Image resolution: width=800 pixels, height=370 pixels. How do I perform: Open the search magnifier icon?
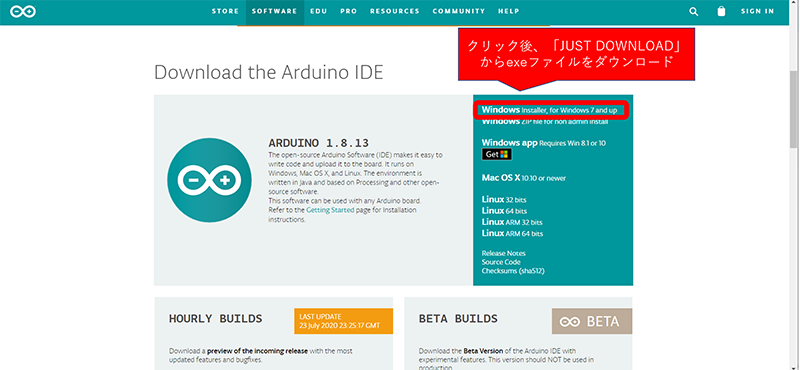pyautogui.click(x=693, y=11)
